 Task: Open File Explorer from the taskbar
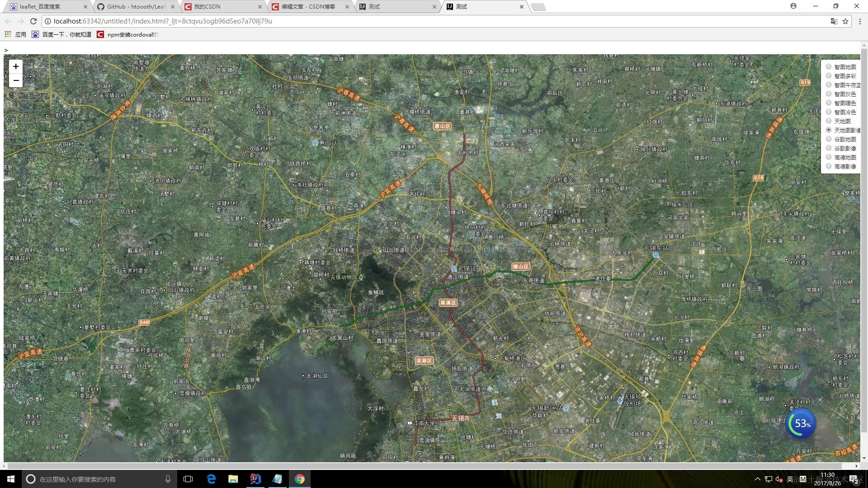pyautogui.click(x=233, y=479)
